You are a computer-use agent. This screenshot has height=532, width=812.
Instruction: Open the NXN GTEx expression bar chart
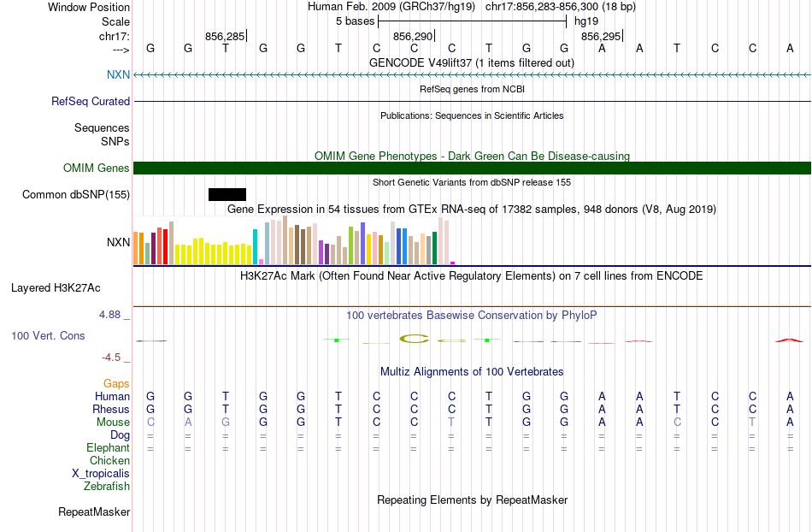[294, 240]
